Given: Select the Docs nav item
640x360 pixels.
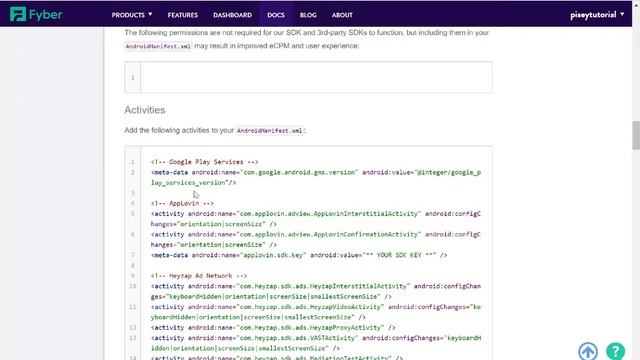Looking at the screenshot, I should [276, 15].
